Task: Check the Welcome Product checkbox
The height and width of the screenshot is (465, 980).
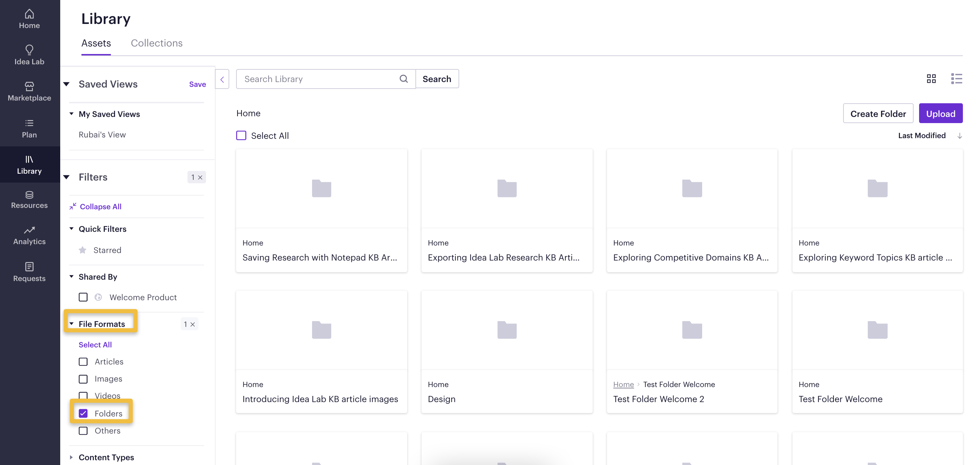Action: (x=83, y=297)
